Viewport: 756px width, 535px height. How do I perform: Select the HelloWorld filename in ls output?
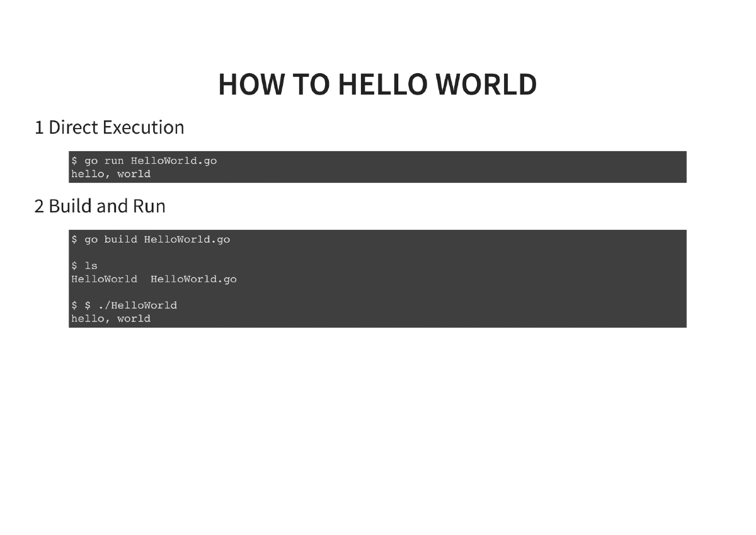tap(104, 279)
